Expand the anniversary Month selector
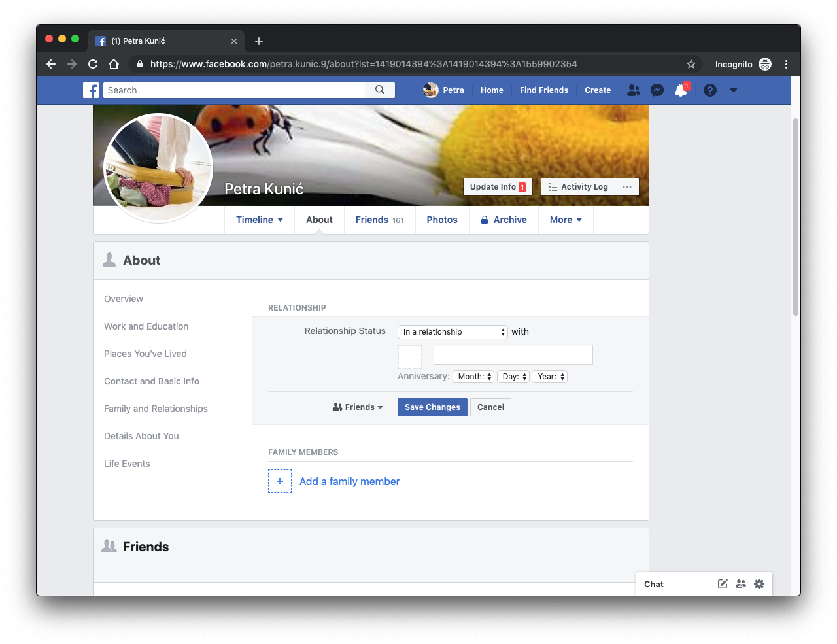The image size is (837, 644). pyautogui.click(x=473, y=377)
